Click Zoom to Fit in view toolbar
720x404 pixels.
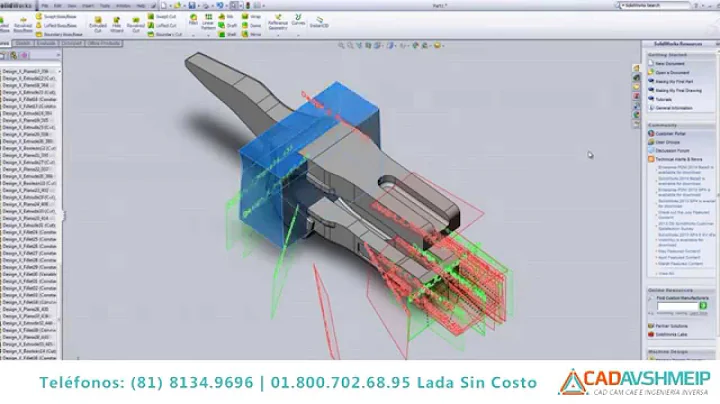click(x=341, y=45)
